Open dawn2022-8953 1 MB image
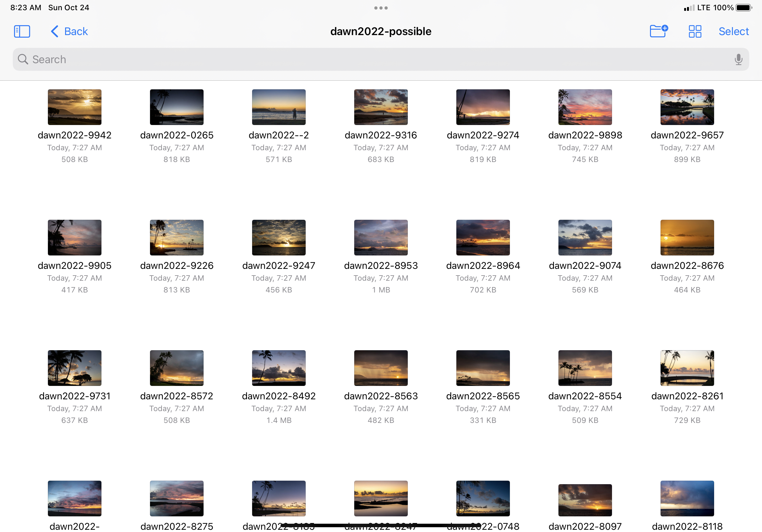Screen dimensions: 762x532 click(x=381, y=238)
